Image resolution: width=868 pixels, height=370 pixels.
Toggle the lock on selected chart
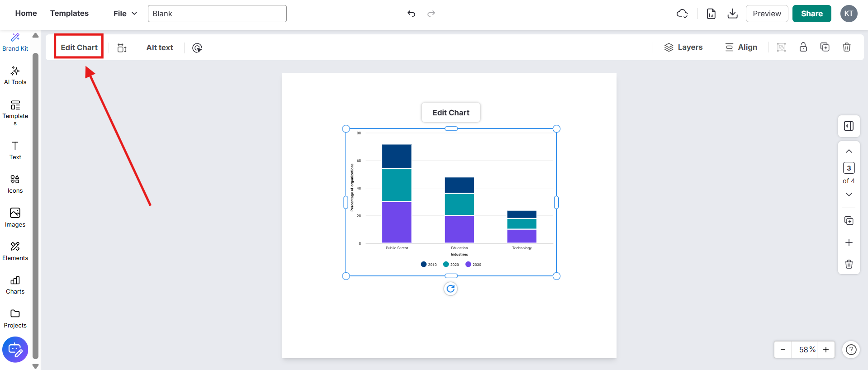(x=803, y=47)
